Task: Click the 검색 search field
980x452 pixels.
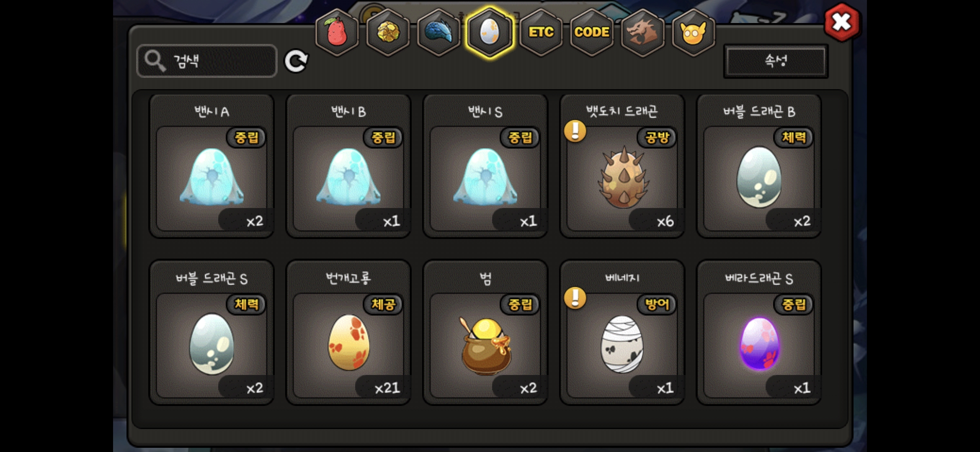Action: pos(207,61)
